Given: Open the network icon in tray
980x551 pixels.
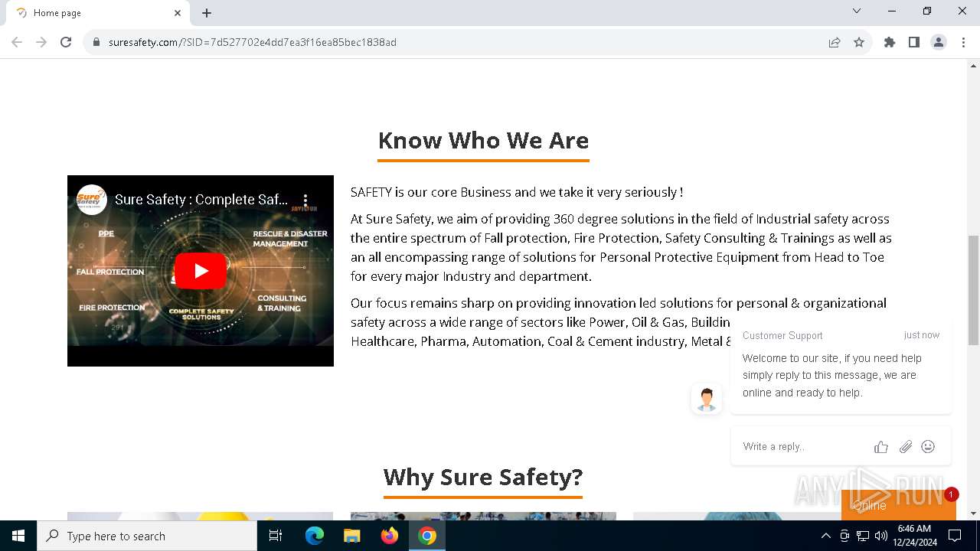Looking at the screenshot, I should pyautogui.click(x=863, y=536).
